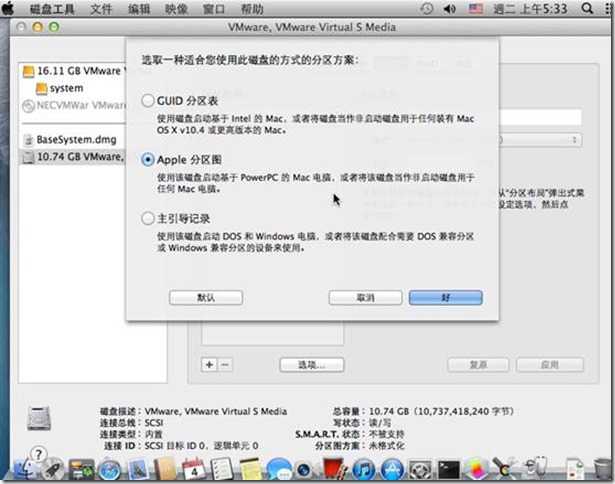Open 窗口 menu
This screenshot has height=484, width=615.
(214, 9)
